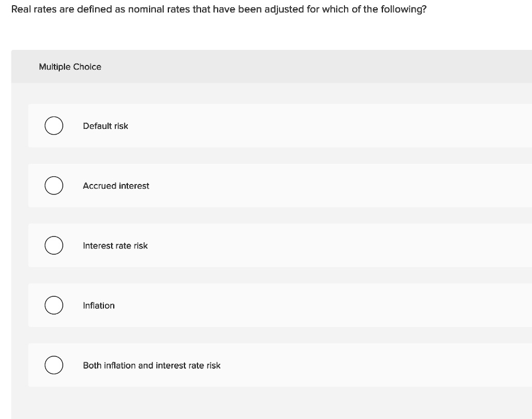
Task: Click the empty part of Default risk row
Action: (x=339, y=126)
